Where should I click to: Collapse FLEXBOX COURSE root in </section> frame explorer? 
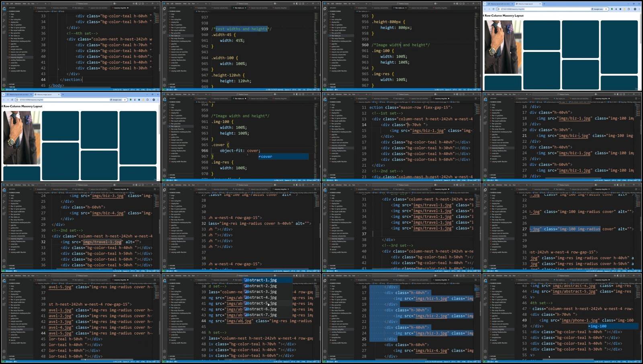14,11
